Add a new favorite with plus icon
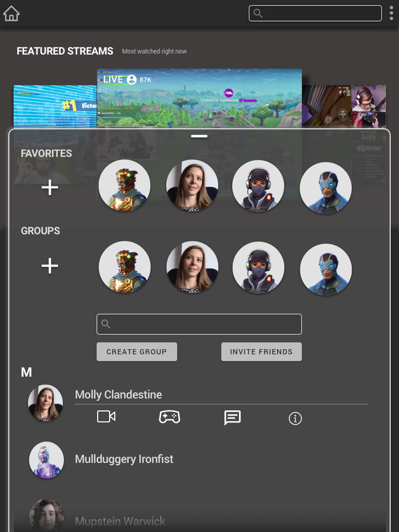The image size is (399, 532). pyautogui.click(x=50, y=187)
